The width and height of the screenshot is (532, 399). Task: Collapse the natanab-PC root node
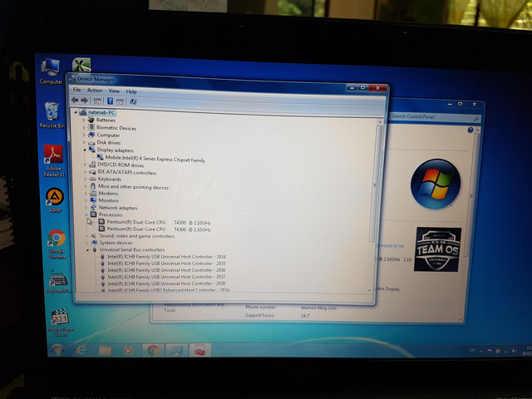coord(76,112)
